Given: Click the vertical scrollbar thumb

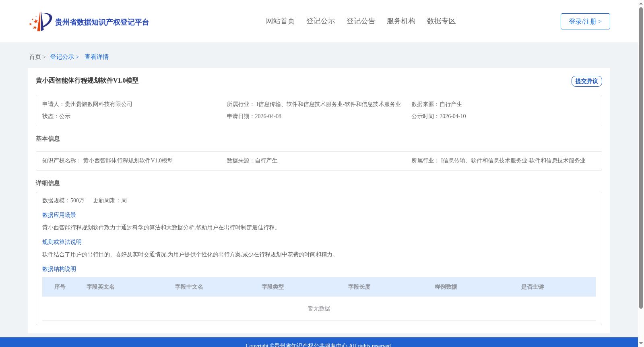Looking at the screenshot, I should pyautogui.click(x=641, y=158).
